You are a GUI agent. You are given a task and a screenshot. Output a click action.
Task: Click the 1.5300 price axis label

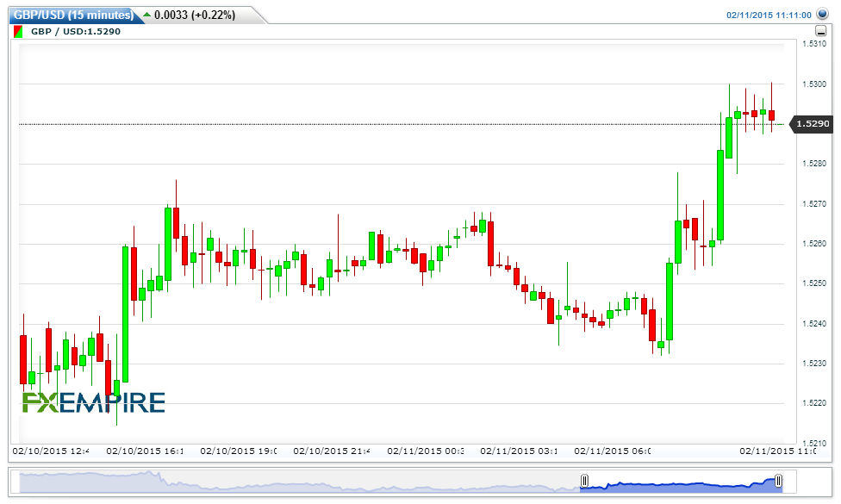click(813, 84)
